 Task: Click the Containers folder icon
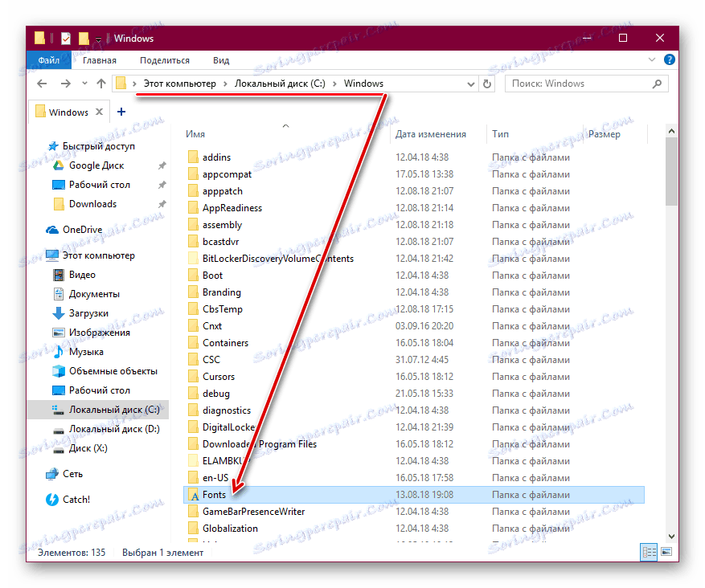[x=193, y=343]
